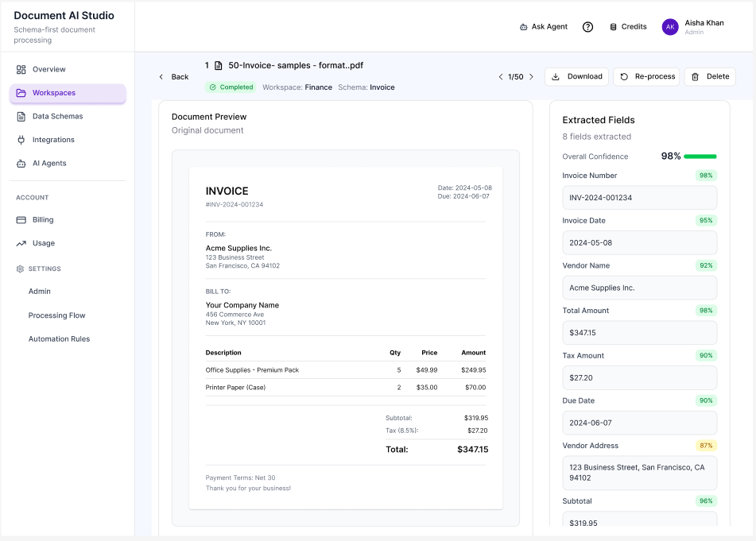This screenshot has width=756, height=541.
Task: Open Data Schemas section
Action: pyautogui.click(x=68, y=117)
